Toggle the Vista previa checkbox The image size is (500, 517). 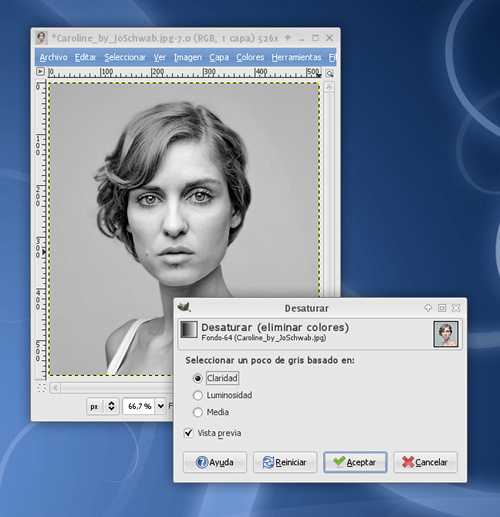[189, 433]
